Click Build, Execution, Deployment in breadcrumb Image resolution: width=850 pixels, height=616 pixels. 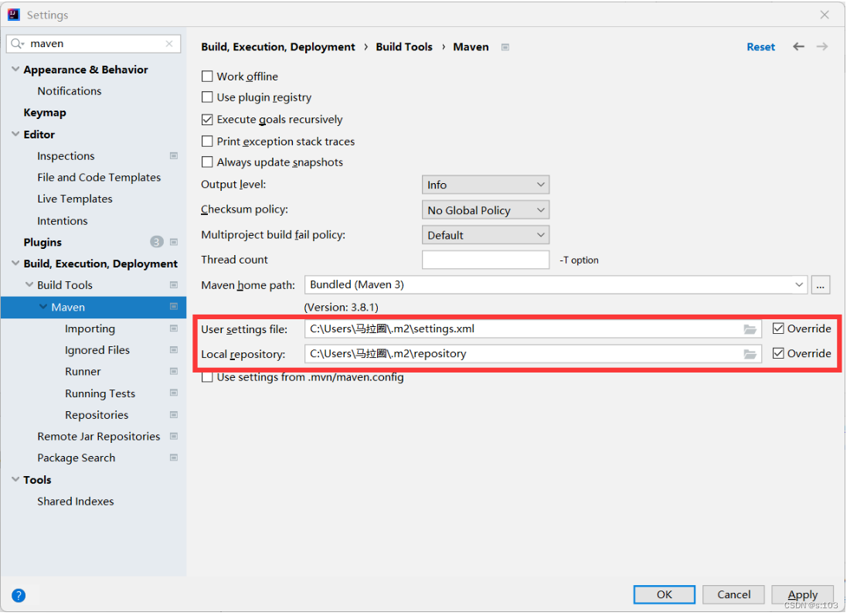[280, 47]
